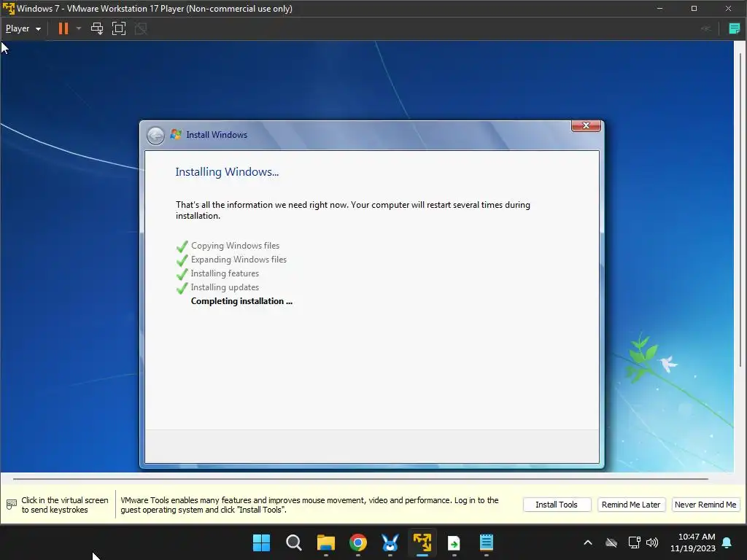Image resolution: width=747 pixels, height=560 pixels.
Task: Open File Explorer from taskbar
Action: point(326,542)
